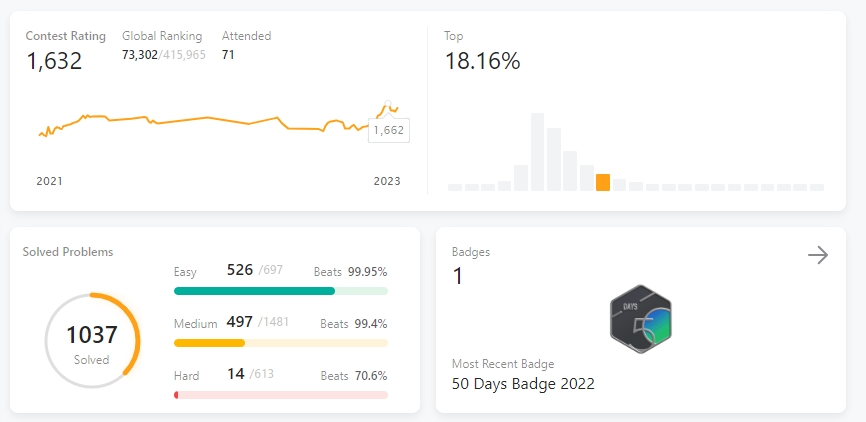Click the Top 18.16% percentage

pos(482,61)
